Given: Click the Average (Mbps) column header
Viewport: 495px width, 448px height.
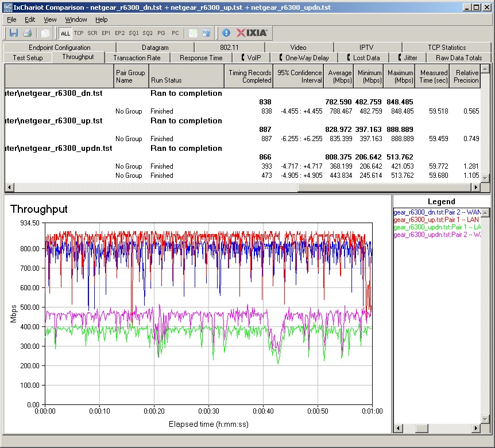Looking at the screenshot, I should (x=338, y=76).
